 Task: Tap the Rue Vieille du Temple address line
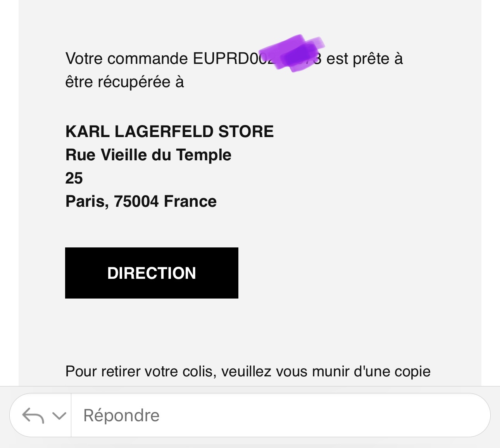coord(148,155)
